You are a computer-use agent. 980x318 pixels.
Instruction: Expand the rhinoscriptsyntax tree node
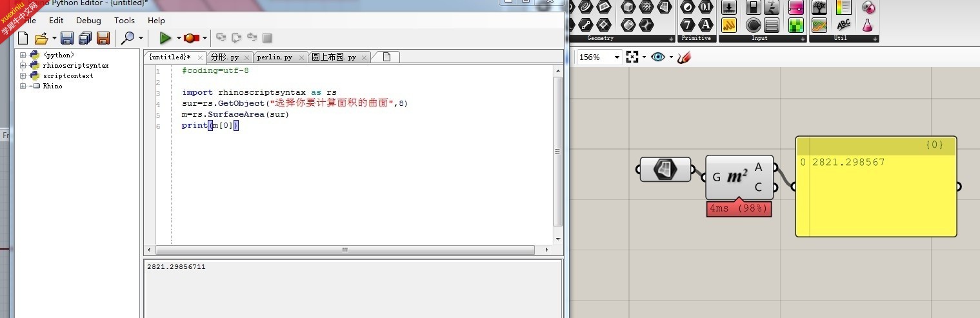23,66
